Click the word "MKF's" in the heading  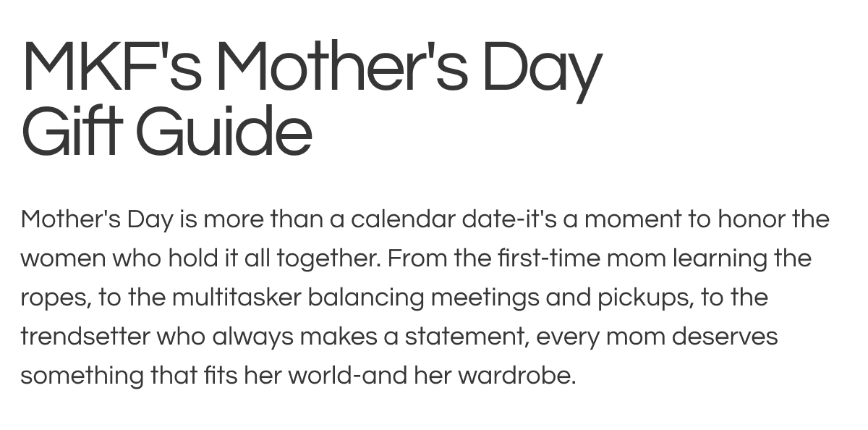pyautogui.click(x=112, y=67)
